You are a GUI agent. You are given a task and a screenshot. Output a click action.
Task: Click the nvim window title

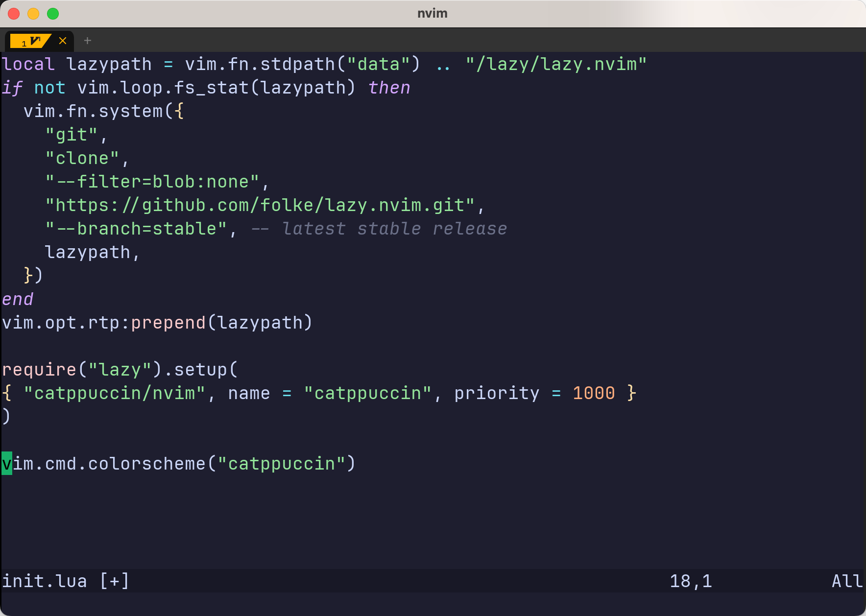[432, 14]
